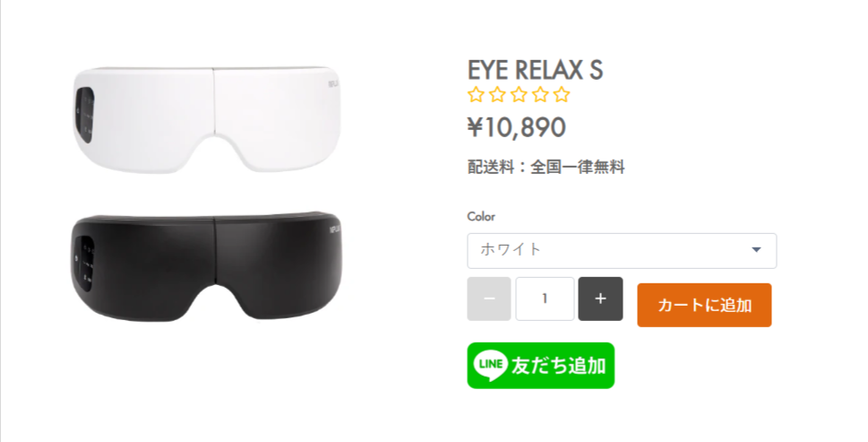The image size is (868, 442).
Task: Click the second rating star
Action: (497, 95)
